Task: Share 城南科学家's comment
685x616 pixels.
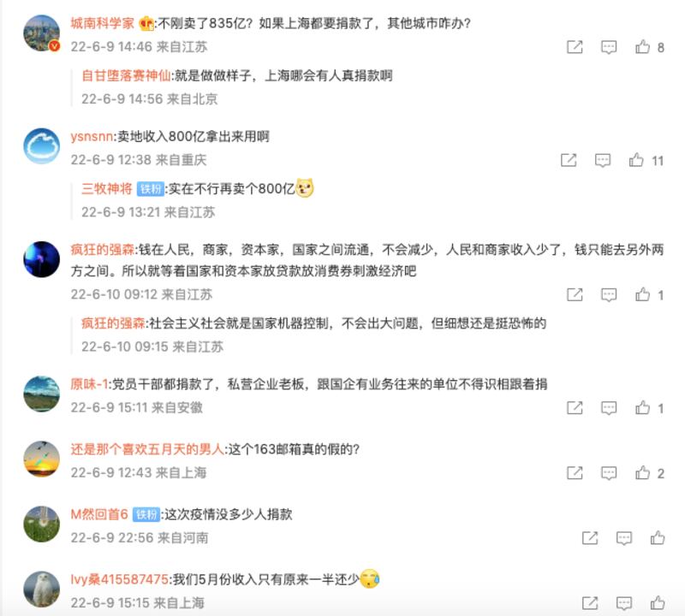Action: coord(575,47)
